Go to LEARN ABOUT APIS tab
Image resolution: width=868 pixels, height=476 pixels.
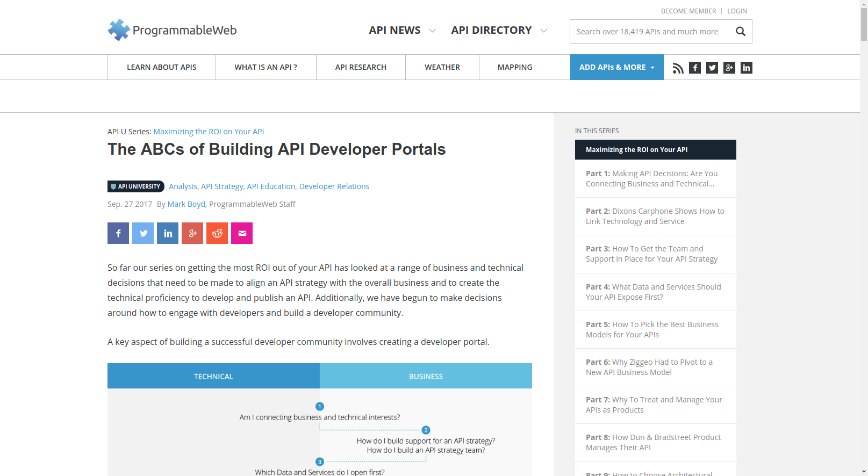pyautogui.click(x=162, y=67)
